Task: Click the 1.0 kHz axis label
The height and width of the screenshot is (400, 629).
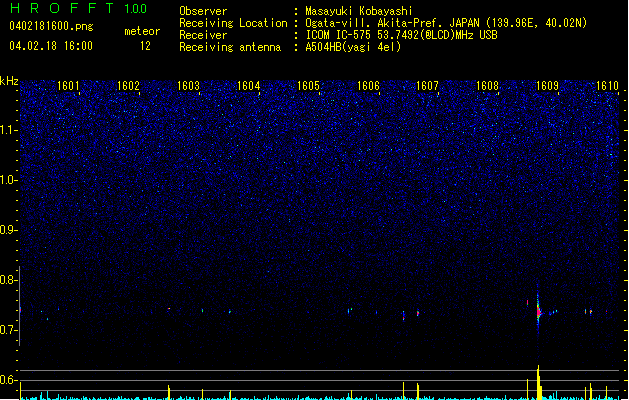Action: (9, 180)
